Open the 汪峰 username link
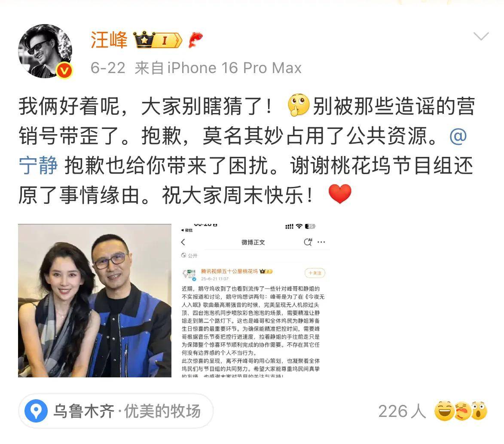504x444 pixels. [x=109, y=40]
